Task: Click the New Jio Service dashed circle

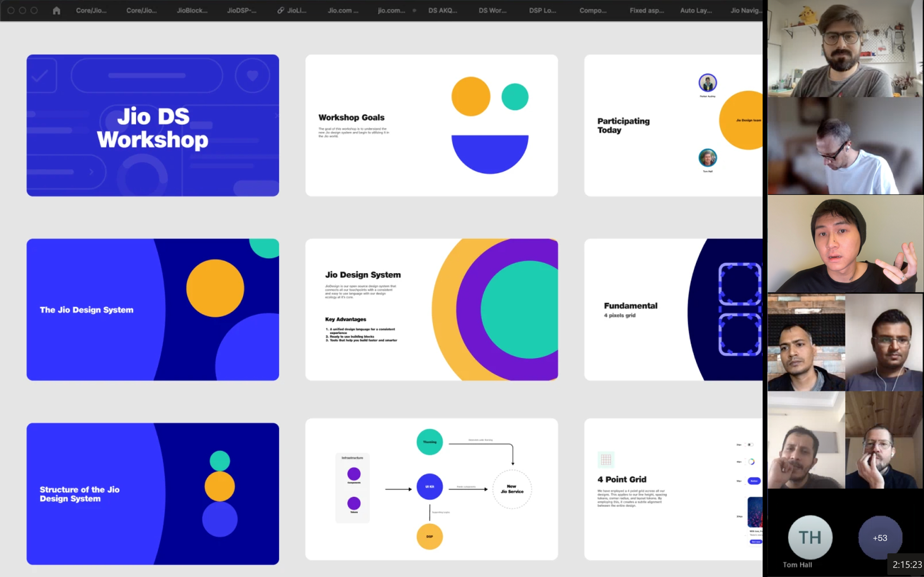Action: pyautogui.click(x=512, y=489)
